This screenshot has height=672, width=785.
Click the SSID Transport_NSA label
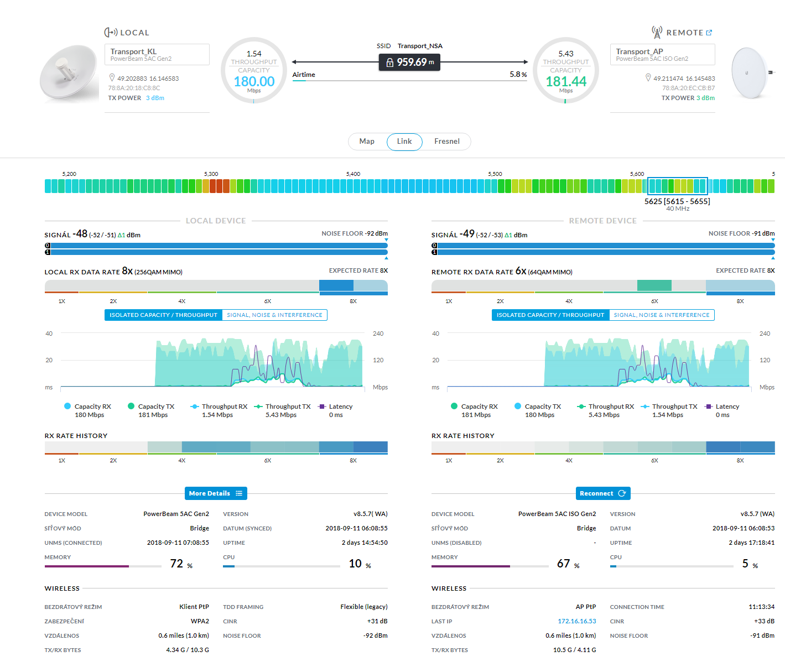pyautogui.click(x=409, y=46)
